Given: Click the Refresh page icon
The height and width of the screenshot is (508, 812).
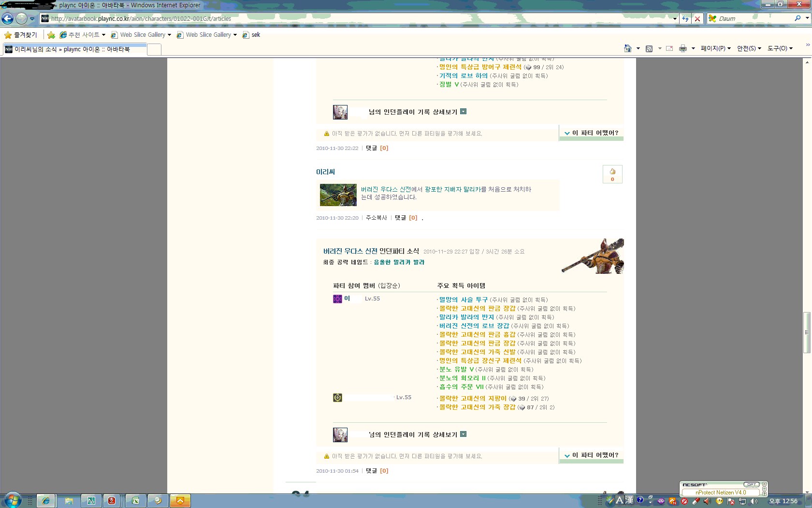Looking at the screenshot, I should [x=685, y=19].
